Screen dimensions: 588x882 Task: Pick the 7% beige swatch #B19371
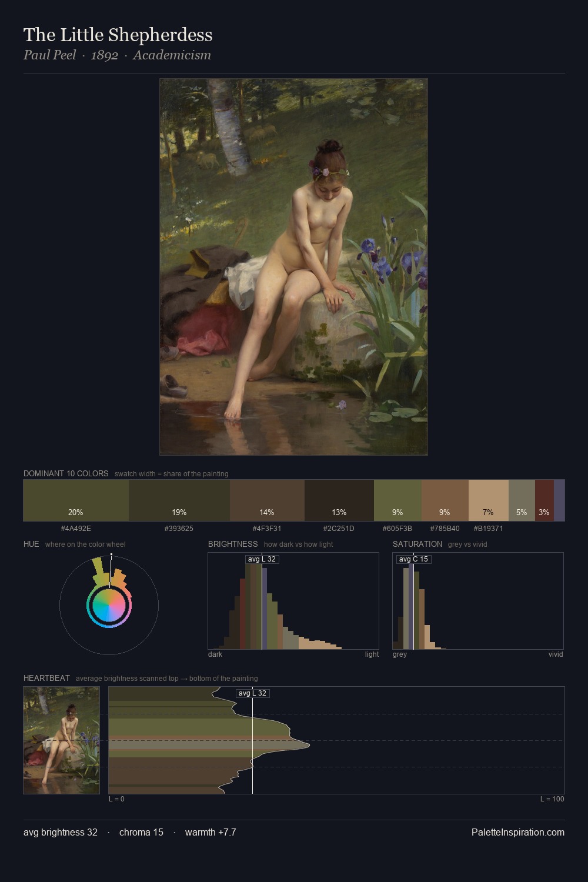pos(489,500)
